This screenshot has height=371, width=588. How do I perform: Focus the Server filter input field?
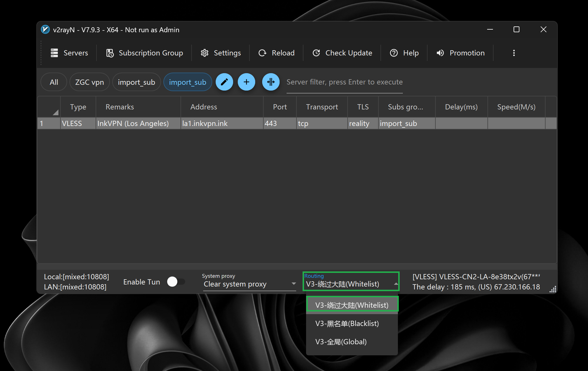344,82
